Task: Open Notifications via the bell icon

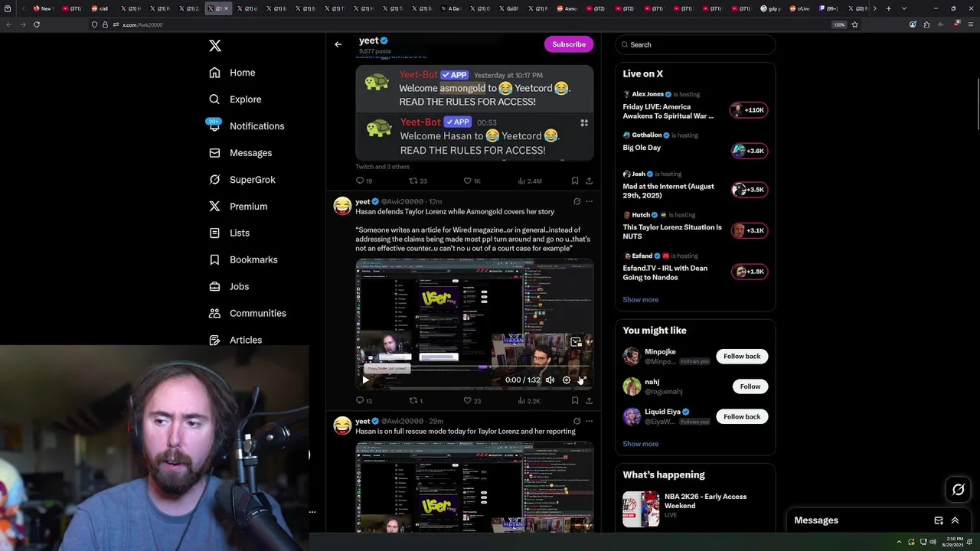Action: [x=214, y=126]
